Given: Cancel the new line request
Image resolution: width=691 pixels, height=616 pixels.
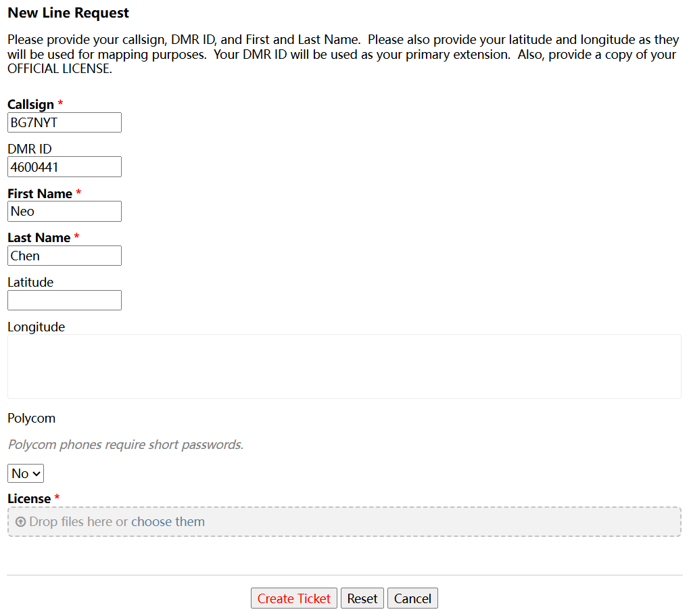Looking at the screenshot, I should (412, 598).
